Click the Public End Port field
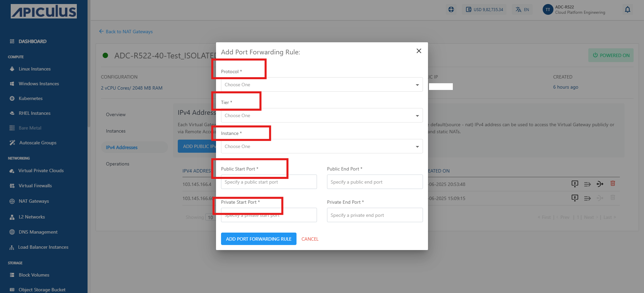Viewport: 644px width, 293px height. pyautogui.click(x=375, y=182)
